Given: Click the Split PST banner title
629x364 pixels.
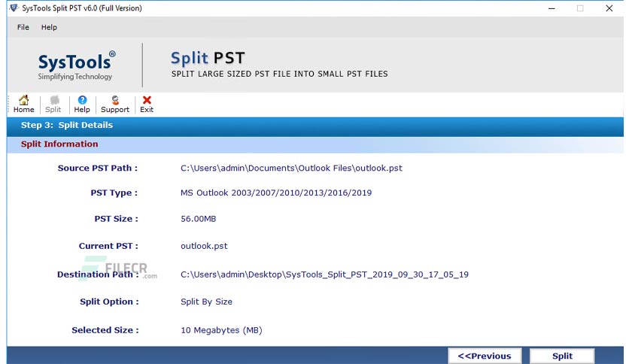Looking at the screenshot, I should coord(208,58).
